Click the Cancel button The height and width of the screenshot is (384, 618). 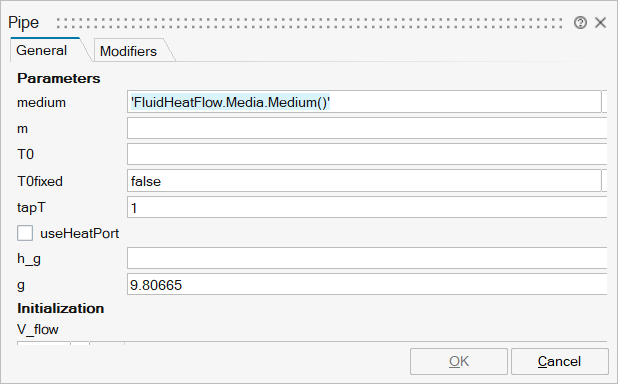(x=560, y=361)
